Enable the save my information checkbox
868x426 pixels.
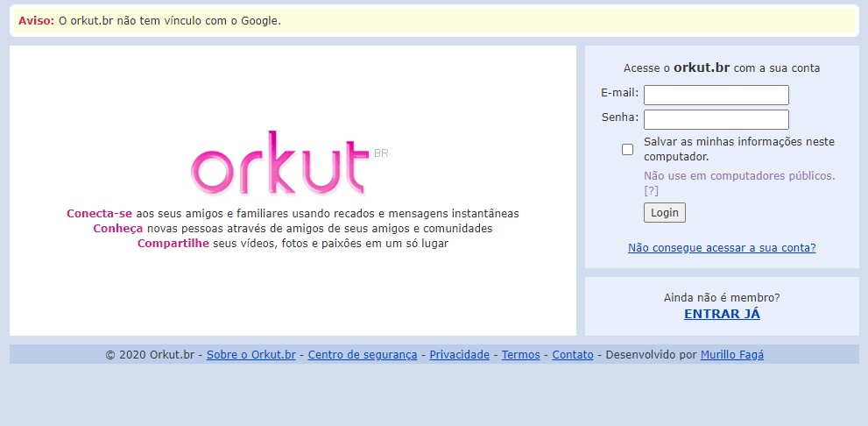tap(627, 149)
